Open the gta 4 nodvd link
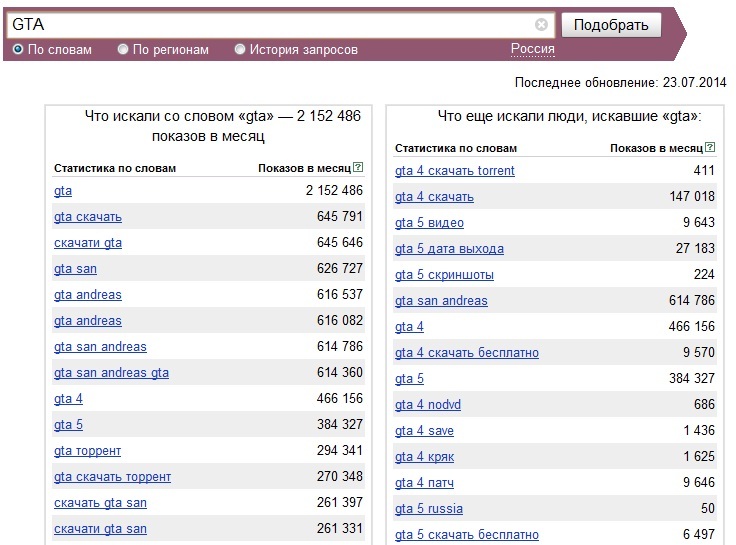The height and width of the screenshot is (545, 736). (x=428, y=405)
